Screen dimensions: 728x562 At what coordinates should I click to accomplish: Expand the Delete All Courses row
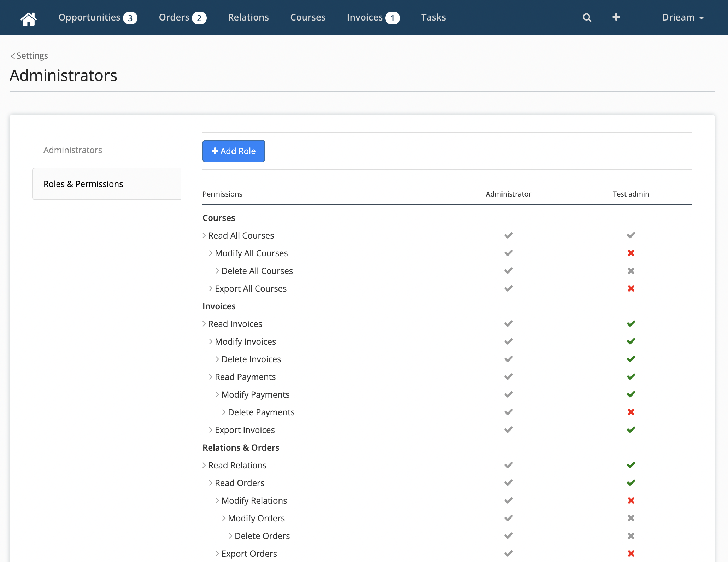pos(217,271)
